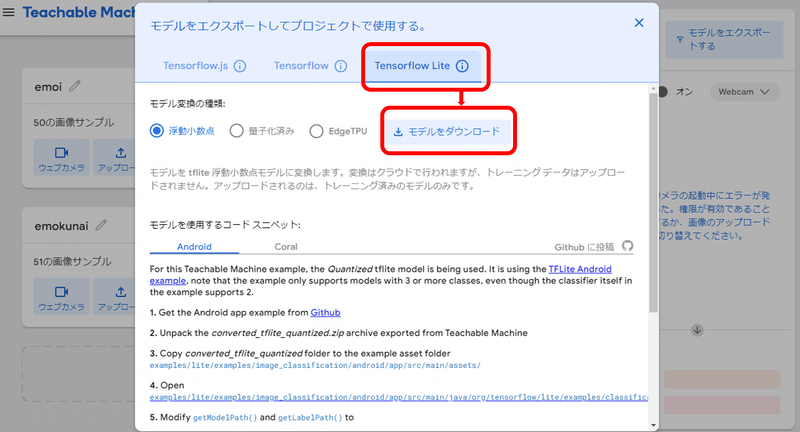The image size is (800, 432).
Task: Click the Github に投稿 link
Action: pos(584,247)
